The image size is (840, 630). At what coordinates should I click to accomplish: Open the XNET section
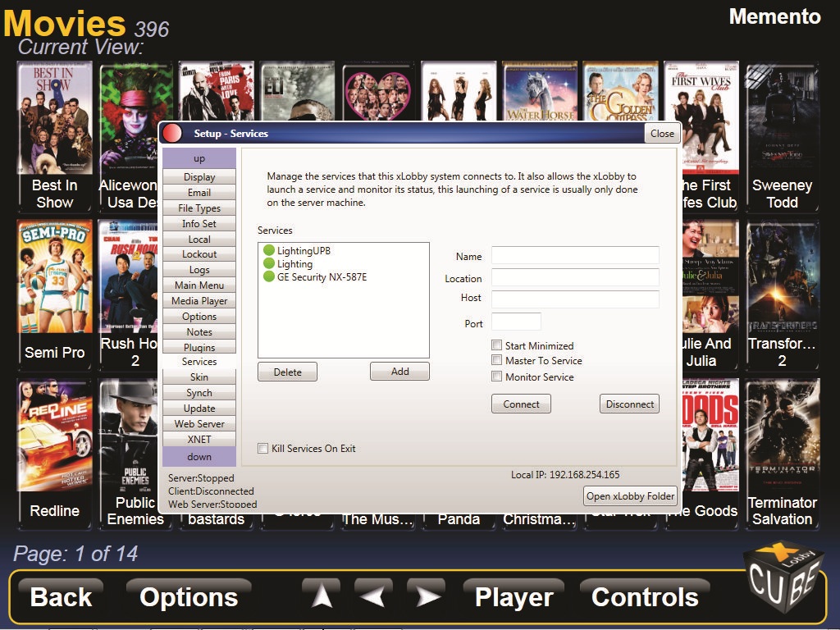coord(199,440)
